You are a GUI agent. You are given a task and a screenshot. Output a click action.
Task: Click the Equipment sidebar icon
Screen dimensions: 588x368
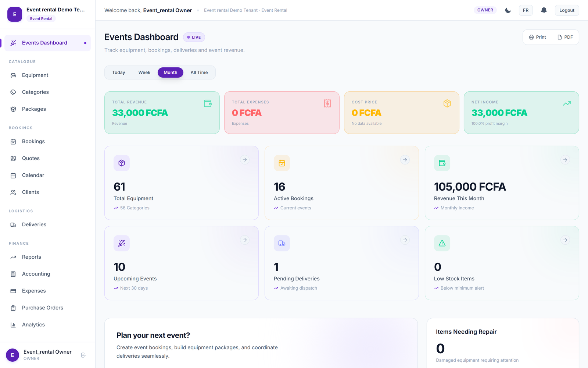tap(13, 75)
